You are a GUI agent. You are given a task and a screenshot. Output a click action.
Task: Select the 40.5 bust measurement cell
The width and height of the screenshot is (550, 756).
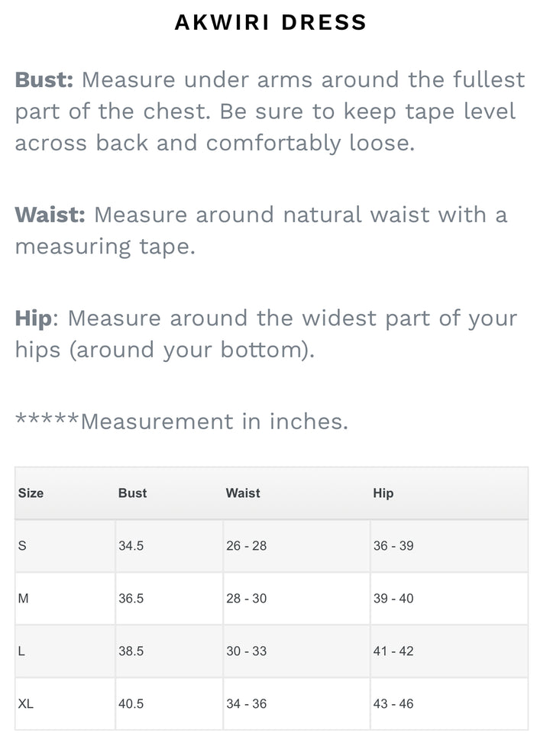(x=131, y=704)
